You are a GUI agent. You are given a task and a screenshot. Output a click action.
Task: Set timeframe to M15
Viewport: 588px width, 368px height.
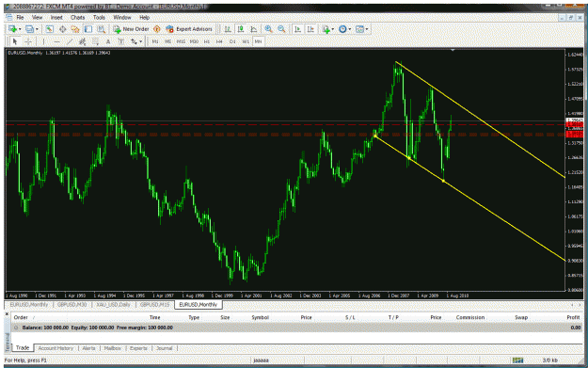click(x=181, y=41)
